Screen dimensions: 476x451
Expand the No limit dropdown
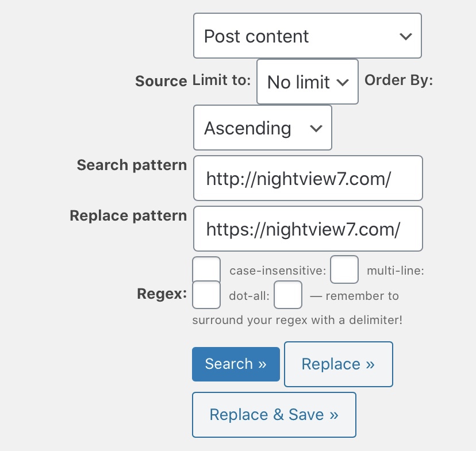(307, 82)
